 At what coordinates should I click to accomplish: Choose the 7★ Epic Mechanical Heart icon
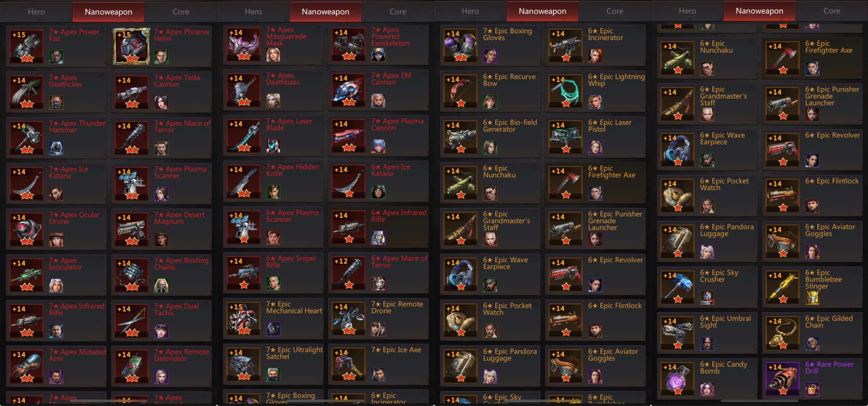pyautogui.click(x=243, y=319)
